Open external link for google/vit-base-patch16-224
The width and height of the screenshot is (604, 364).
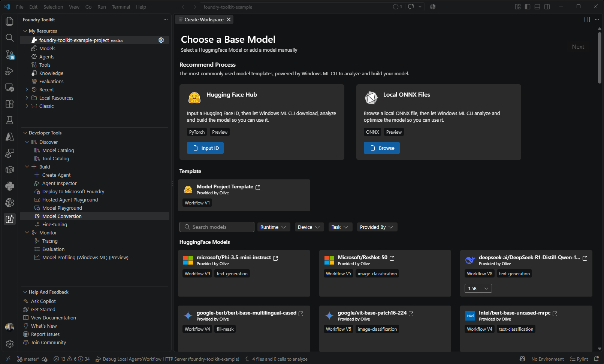click(x=411, y=313)
